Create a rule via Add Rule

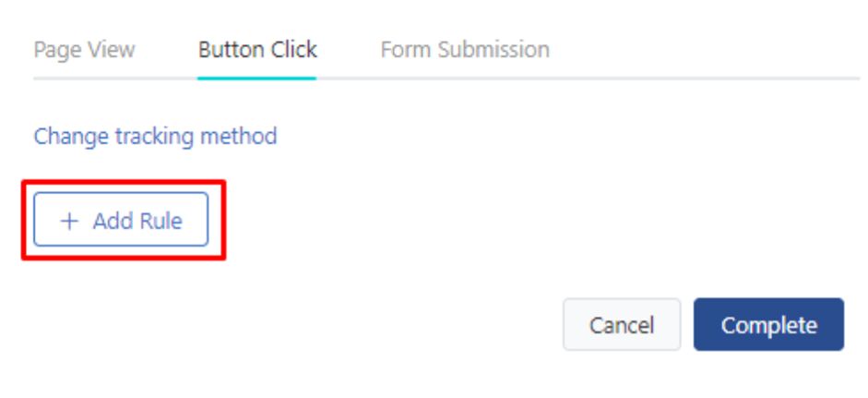pyautogui.click(x=121, y=221)
